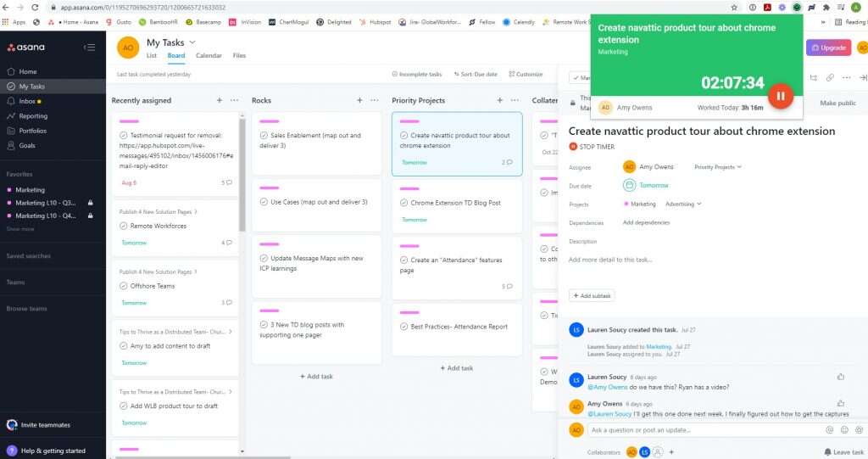868x459 pixels.
Task: Mark Sales Enablement task complete
Action: point(264,135)
